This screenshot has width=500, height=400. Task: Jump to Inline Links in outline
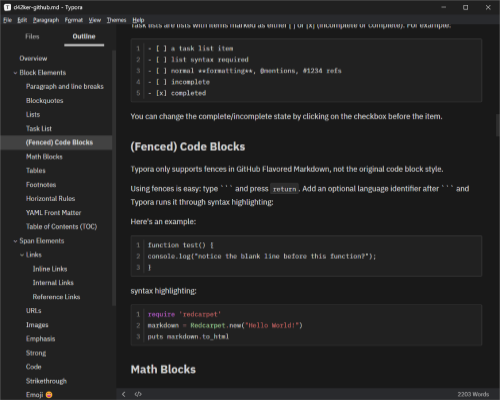click(50, 269)
